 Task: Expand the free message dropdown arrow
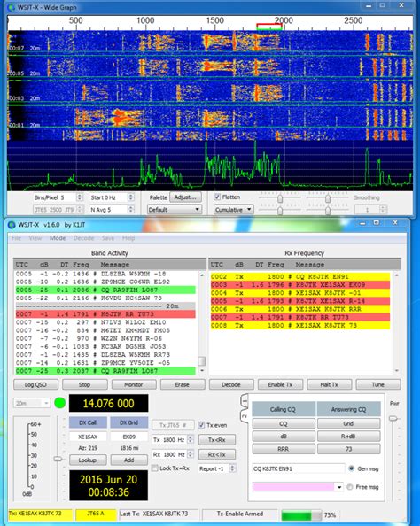pos(339,487)
